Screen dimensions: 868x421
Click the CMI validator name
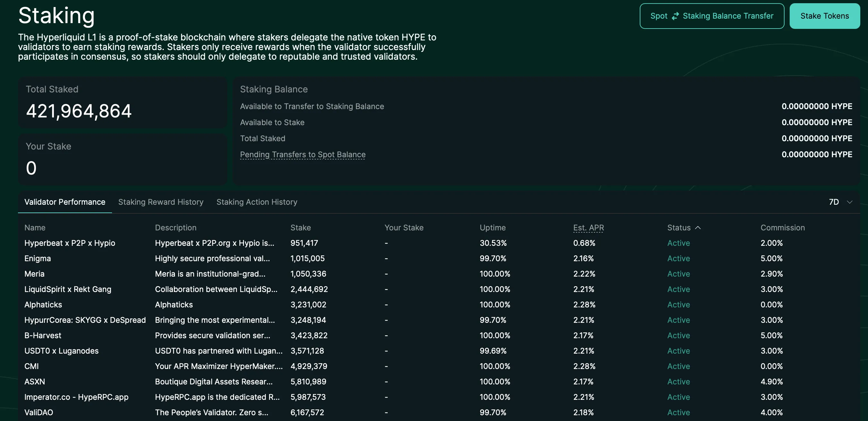(x=31, y=366)
